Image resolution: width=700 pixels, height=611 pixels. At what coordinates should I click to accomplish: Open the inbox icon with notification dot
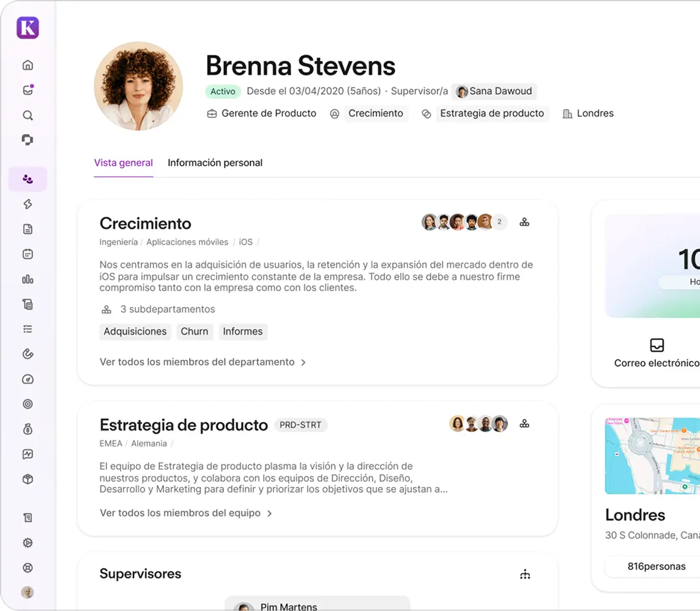pyautogui.click(x=28, y=90)
